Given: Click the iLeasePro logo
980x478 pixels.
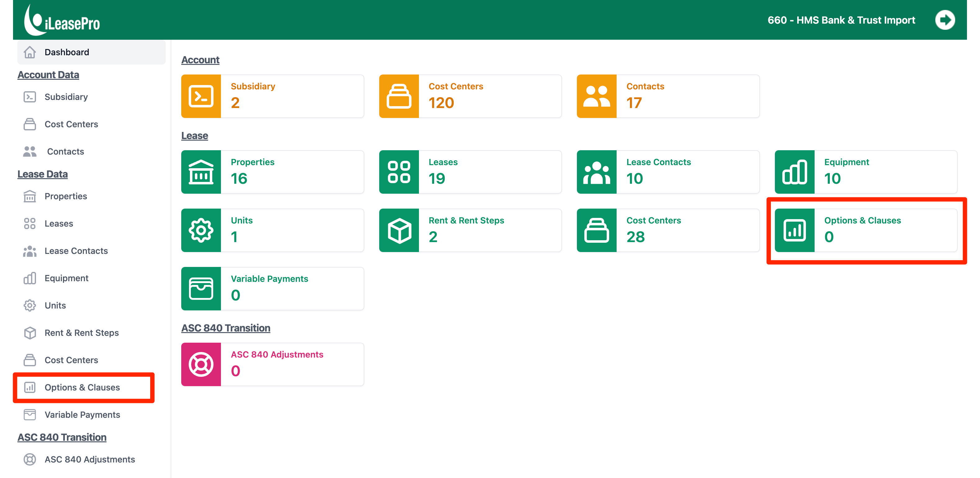Looking at the screenshot, I should click(x=62, y=20).
